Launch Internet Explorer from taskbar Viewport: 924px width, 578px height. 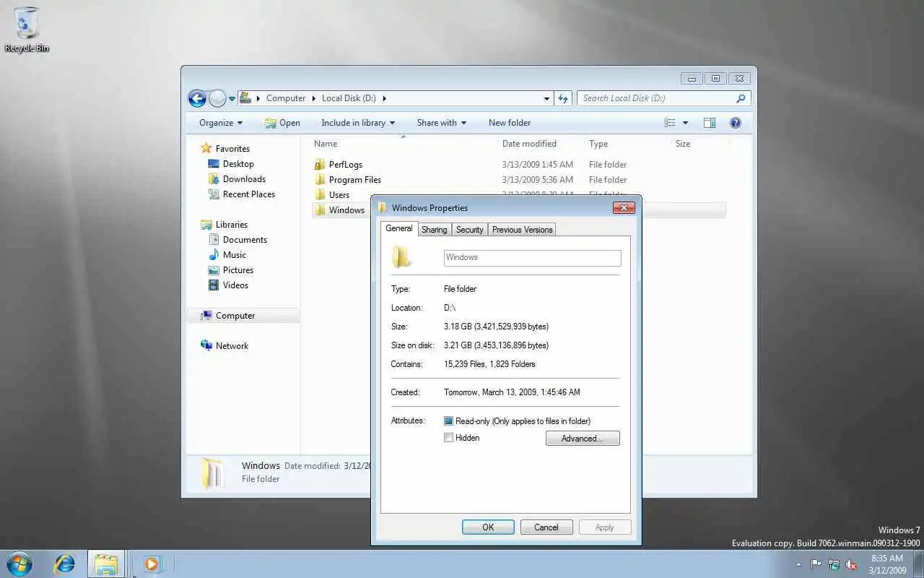[65, 564]
